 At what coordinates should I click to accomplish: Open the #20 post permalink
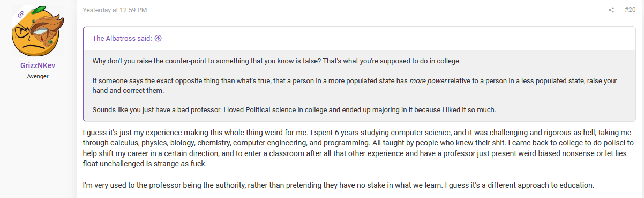[x=630, y=10]
